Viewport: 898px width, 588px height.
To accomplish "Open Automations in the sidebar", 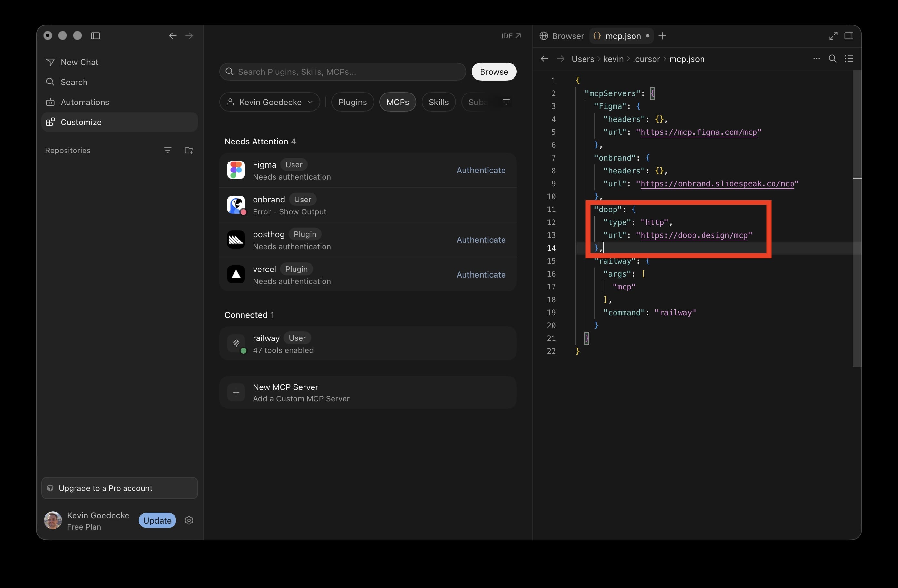I will coord(119,102).
